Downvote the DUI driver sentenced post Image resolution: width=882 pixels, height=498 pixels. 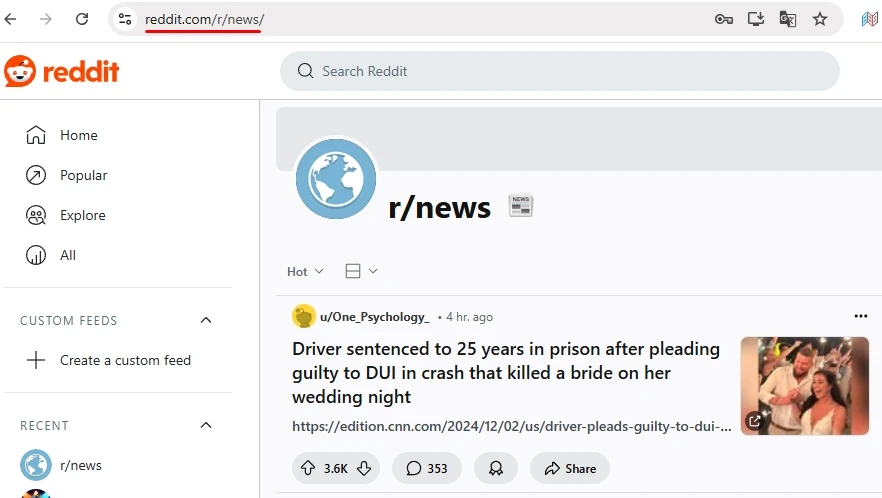[x=364, y=468]
